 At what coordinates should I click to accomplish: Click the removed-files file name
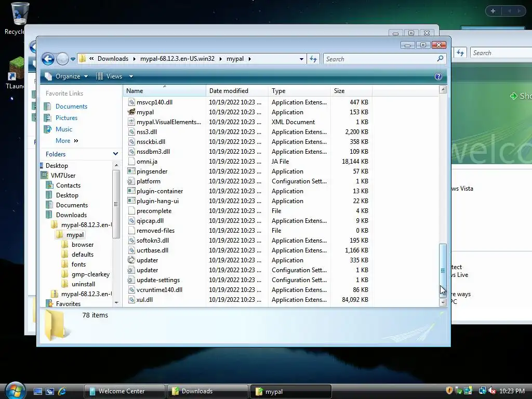click(155, 231)
